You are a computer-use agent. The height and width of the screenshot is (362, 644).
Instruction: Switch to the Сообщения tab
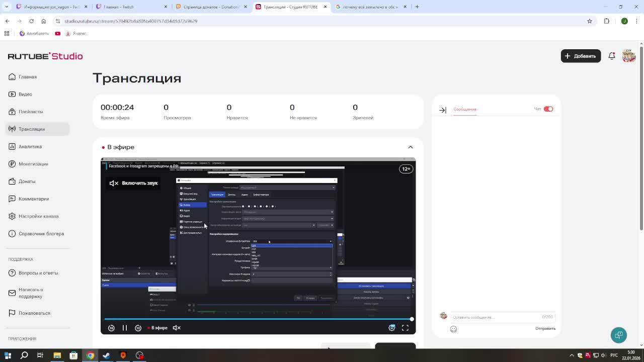464,109
